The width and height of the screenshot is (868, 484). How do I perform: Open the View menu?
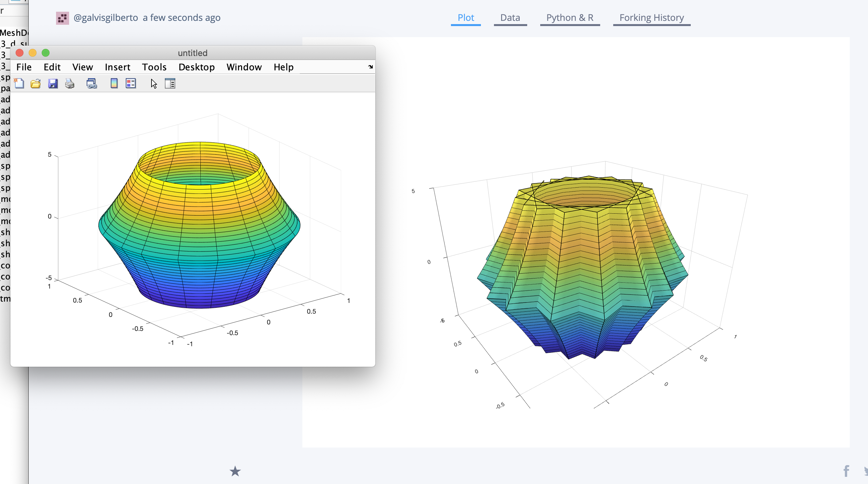click(x=82, y=67)
